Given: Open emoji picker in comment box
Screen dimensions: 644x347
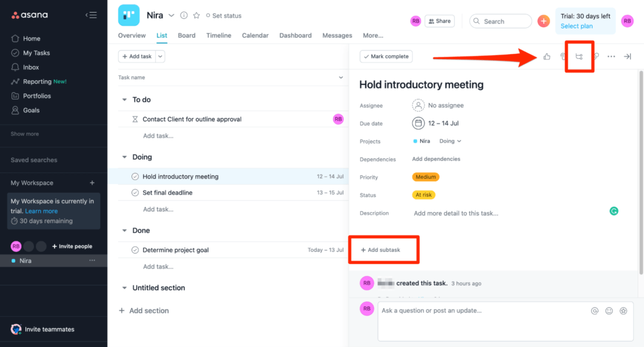Looking at the screenshot, I should pos(609,311).
